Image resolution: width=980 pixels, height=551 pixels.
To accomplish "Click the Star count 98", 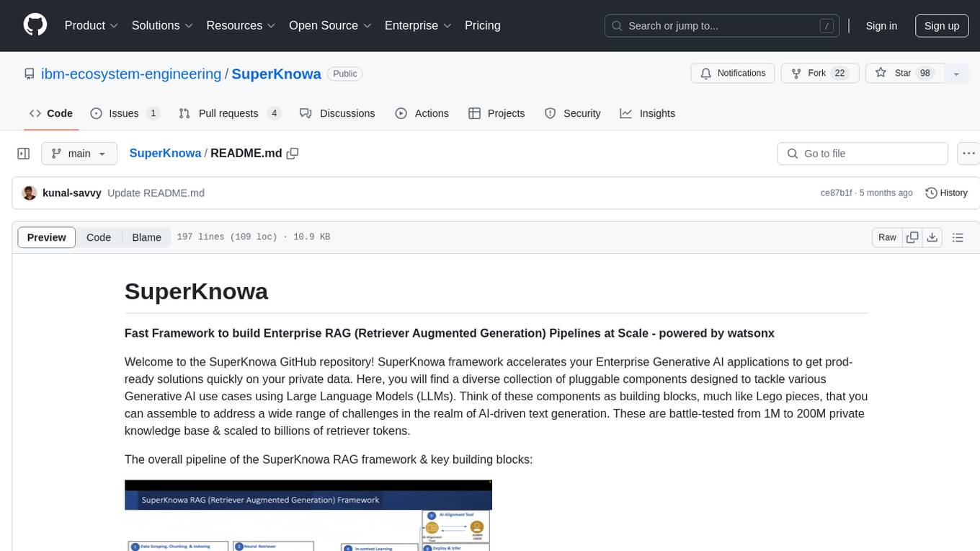I will (925, 74).
